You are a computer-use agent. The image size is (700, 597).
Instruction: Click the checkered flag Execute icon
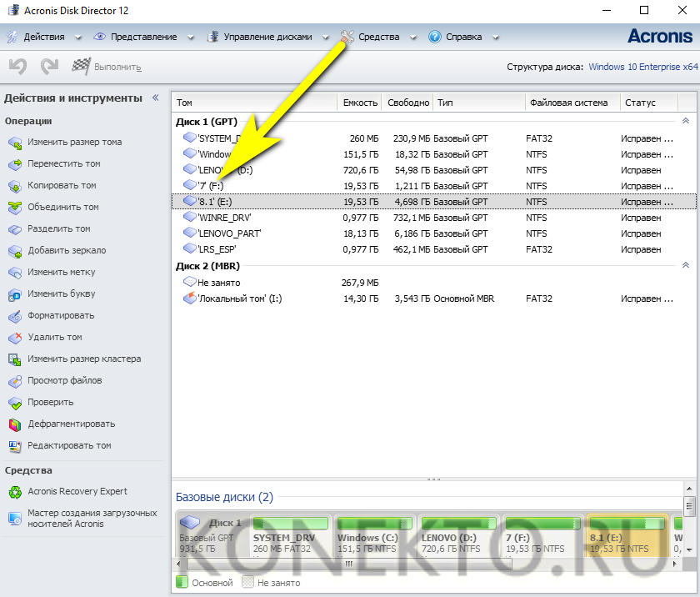pyautogui.click(x=82, y=67)
